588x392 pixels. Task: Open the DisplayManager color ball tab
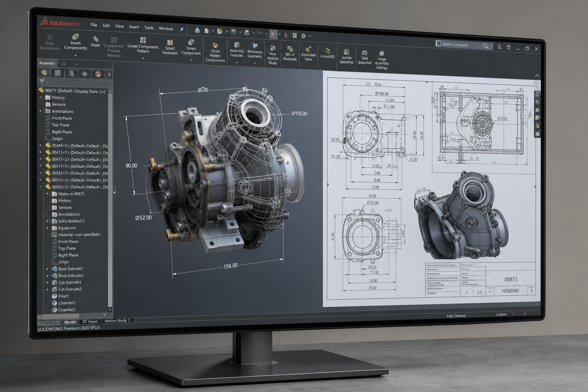(98, 74)
